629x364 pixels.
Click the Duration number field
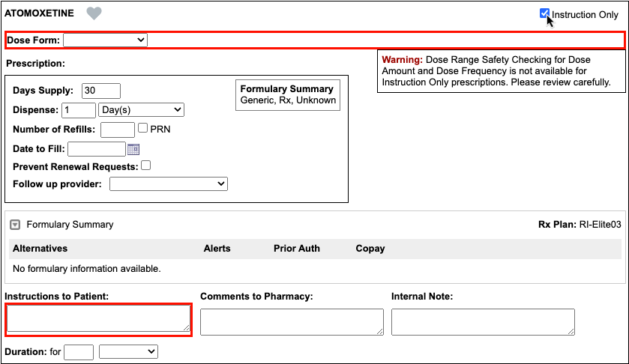point(79,351)
